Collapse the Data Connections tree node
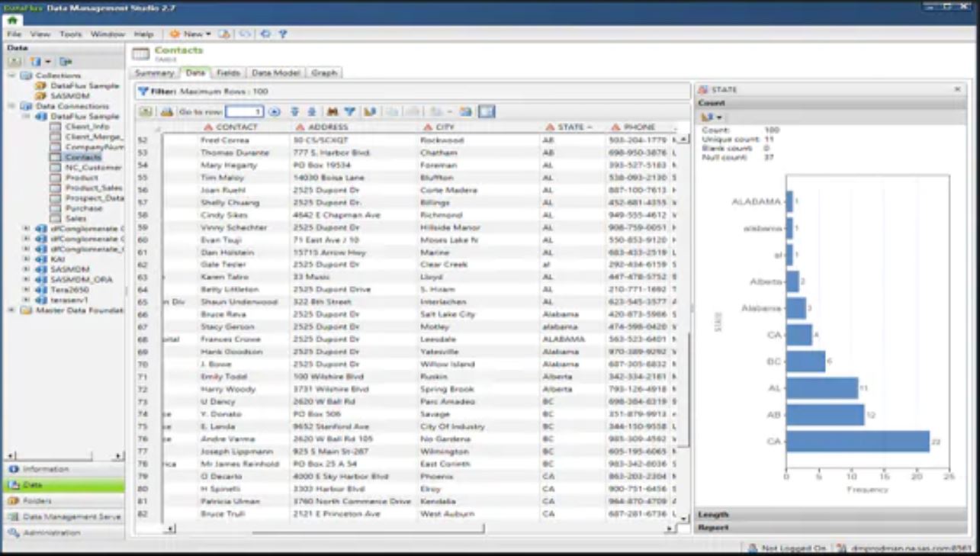Viewport: 980px width, 556px height. pyautogui.click(x=12, y=107)
